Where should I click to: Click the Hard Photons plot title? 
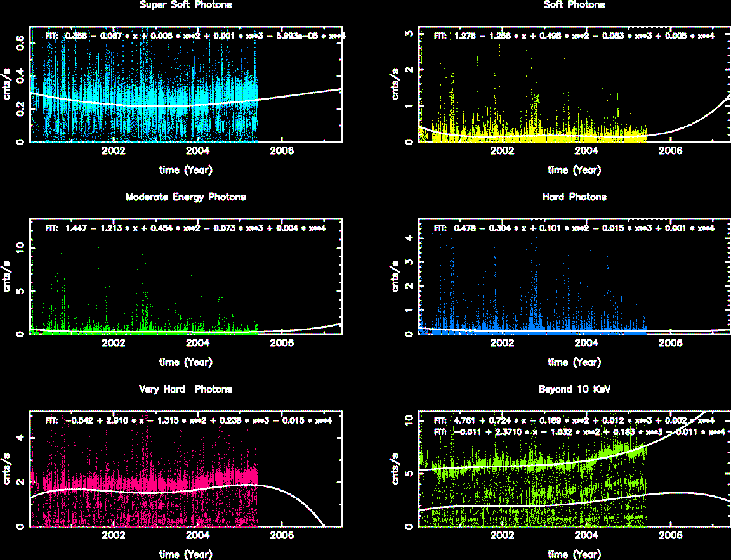click(574, 197)
